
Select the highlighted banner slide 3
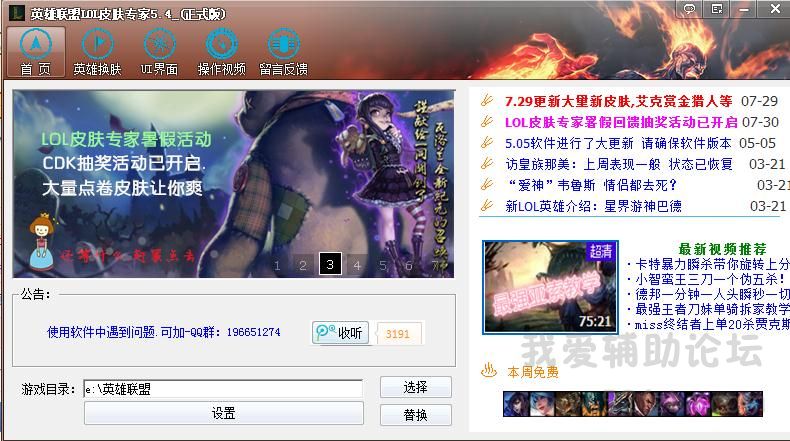click(330, 264)
